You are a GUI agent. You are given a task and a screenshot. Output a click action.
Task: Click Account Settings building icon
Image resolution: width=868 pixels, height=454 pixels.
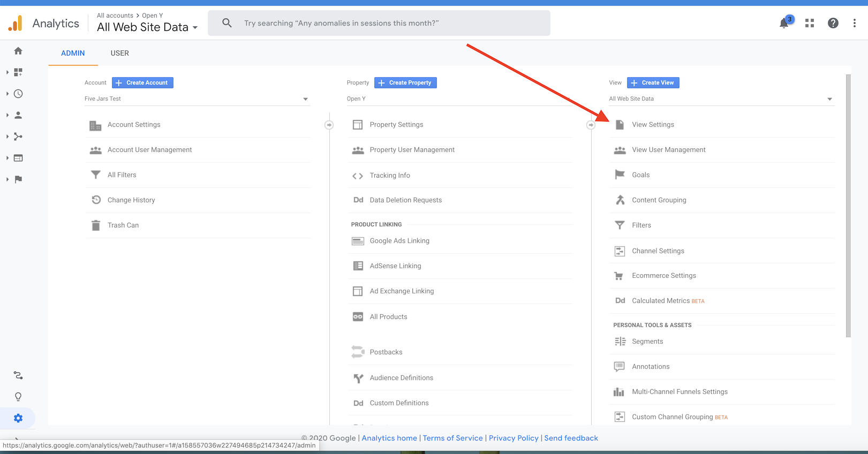[x=95, y=125]
